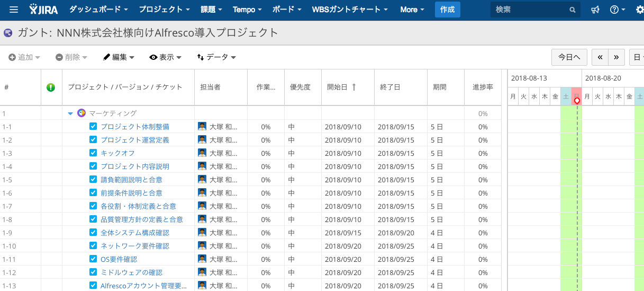This screenshot has width=644, height=291.
Task: Click the JIRA logo
Action: (x=44, y=10)
